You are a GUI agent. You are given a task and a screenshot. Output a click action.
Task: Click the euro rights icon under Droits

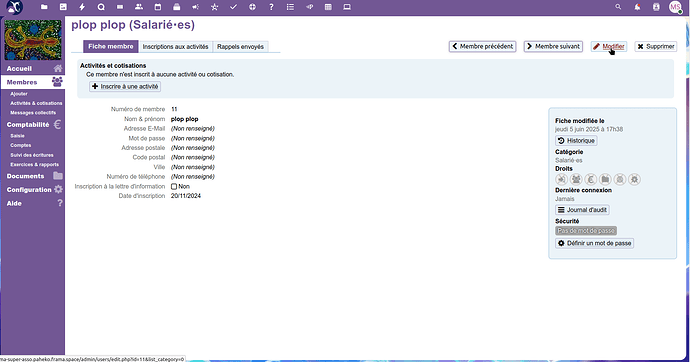(x=591, y=179)
